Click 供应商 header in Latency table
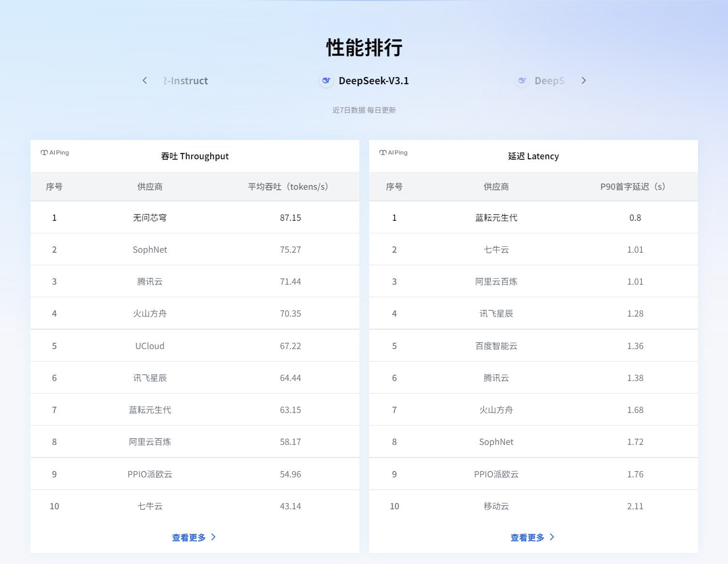This screenshot has width=728, height=564. point(496,186)
